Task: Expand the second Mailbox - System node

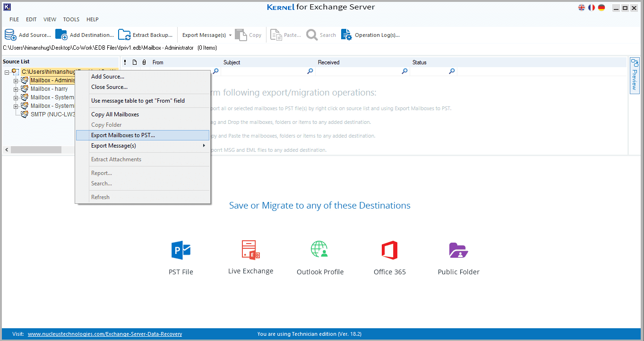Action: point(16,106)
